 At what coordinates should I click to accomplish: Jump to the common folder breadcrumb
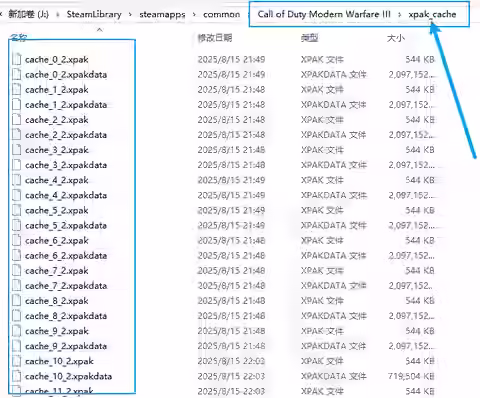[221, 14]
